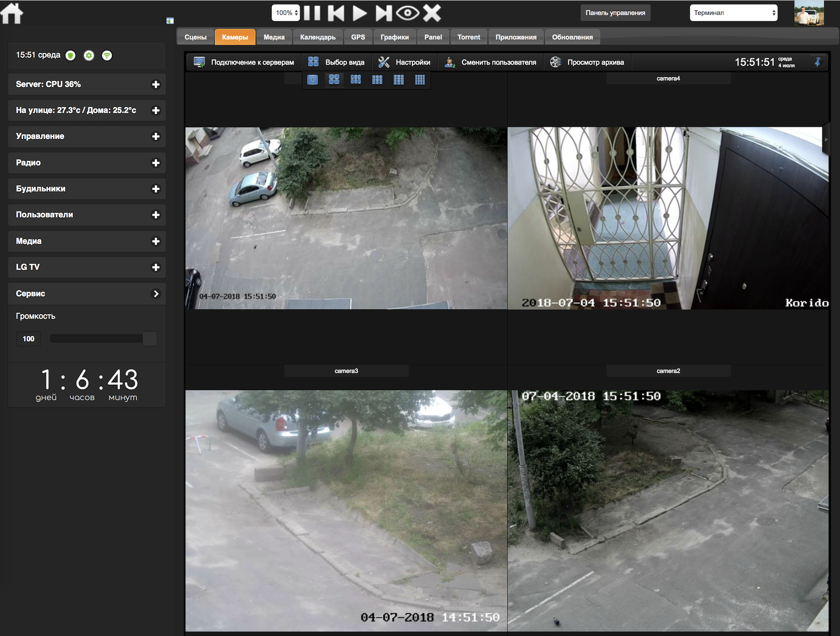
Task: Choose the largest 4x4 grid layout
Action: pos(420,80)
